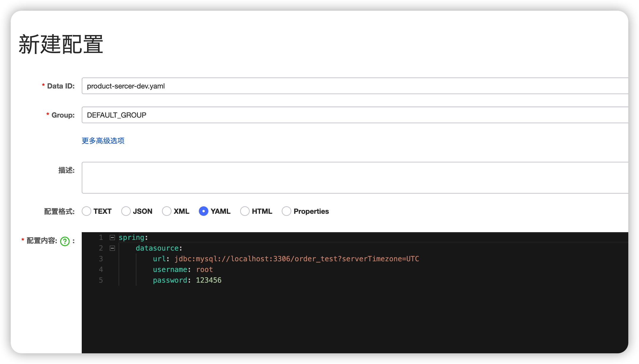Click the empty area of code editor
Viewport: 639px width, 364px height.
click(354, 321)
